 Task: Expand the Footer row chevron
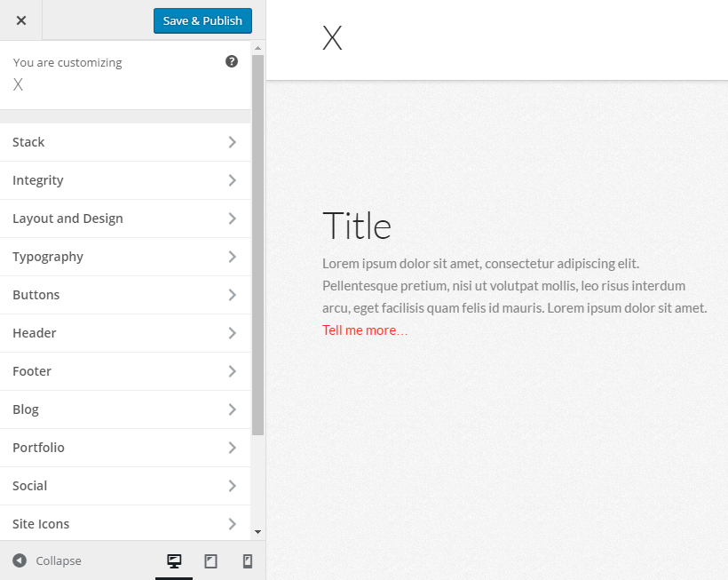point(233,371)
